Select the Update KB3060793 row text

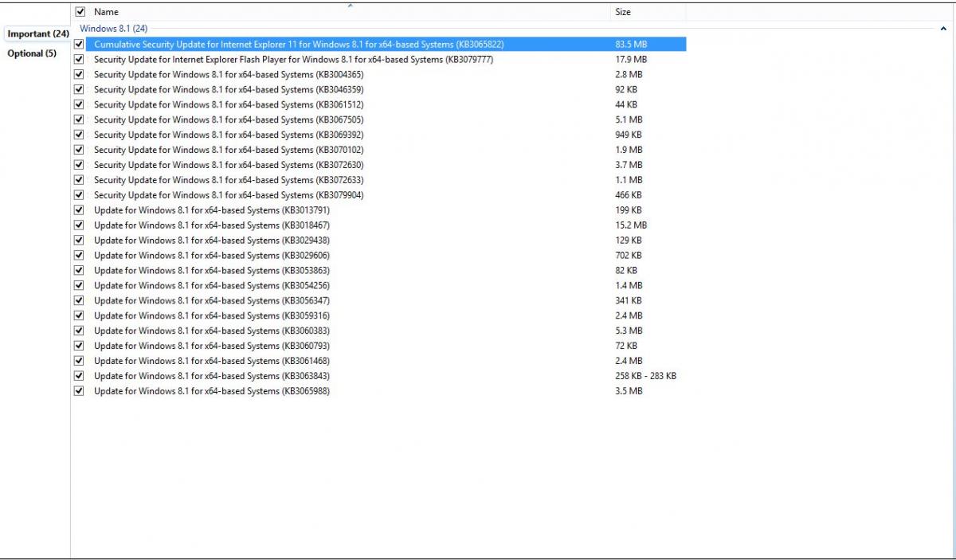pyautogui.click(x=212, y=346)
